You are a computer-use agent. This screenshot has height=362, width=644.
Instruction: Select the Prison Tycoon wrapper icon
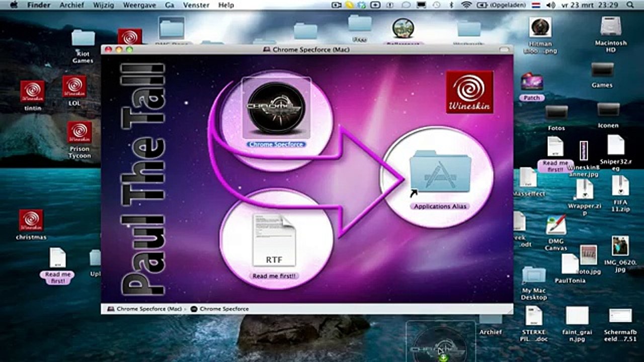pos(79,132)
